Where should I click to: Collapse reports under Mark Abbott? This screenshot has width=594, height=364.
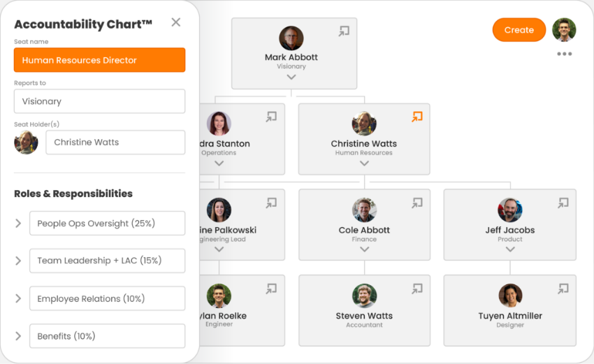(x=291, y=78)
